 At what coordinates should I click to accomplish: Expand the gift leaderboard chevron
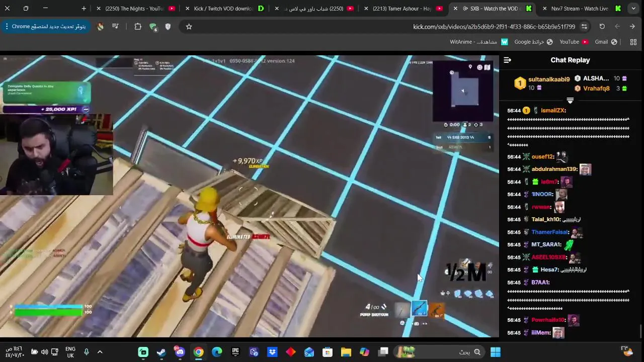tap(570, 101)
